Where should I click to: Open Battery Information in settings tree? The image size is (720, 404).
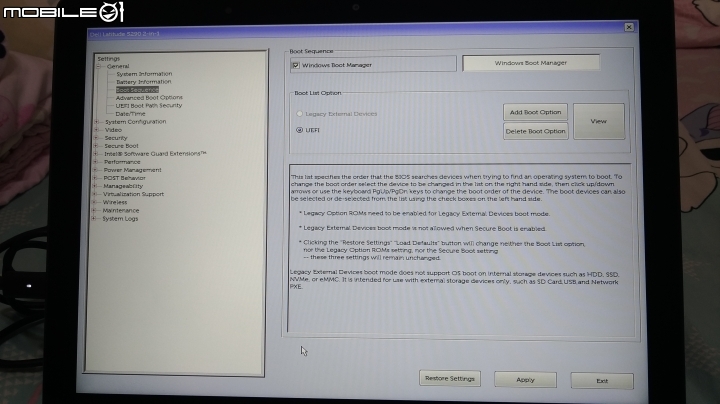(x=144, y=82)
